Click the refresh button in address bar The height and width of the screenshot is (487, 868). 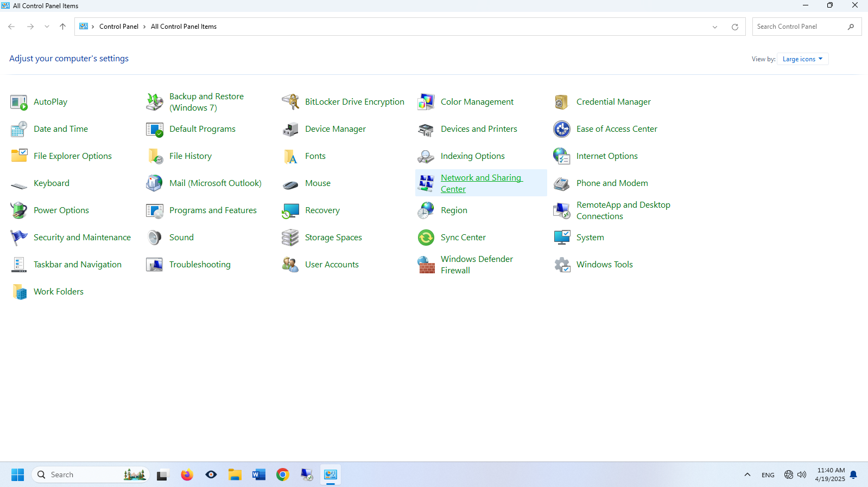pos(735,27)
